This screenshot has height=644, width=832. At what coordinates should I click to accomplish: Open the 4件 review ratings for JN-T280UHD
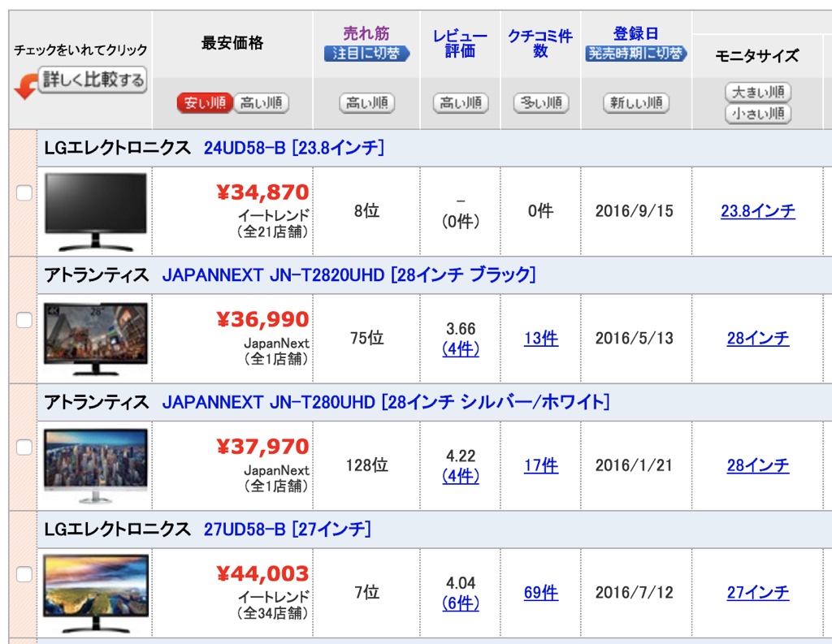[461, 474]
